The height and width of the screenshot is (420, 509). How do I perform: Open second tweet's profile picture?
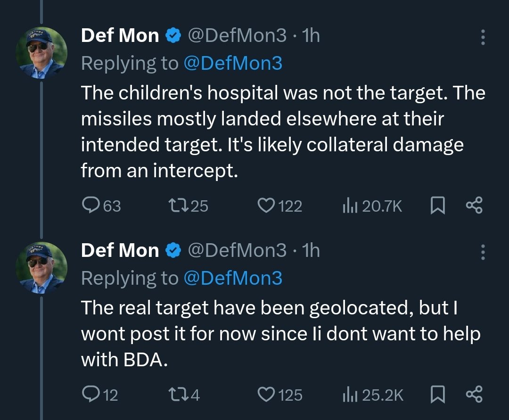click(41, 267)
